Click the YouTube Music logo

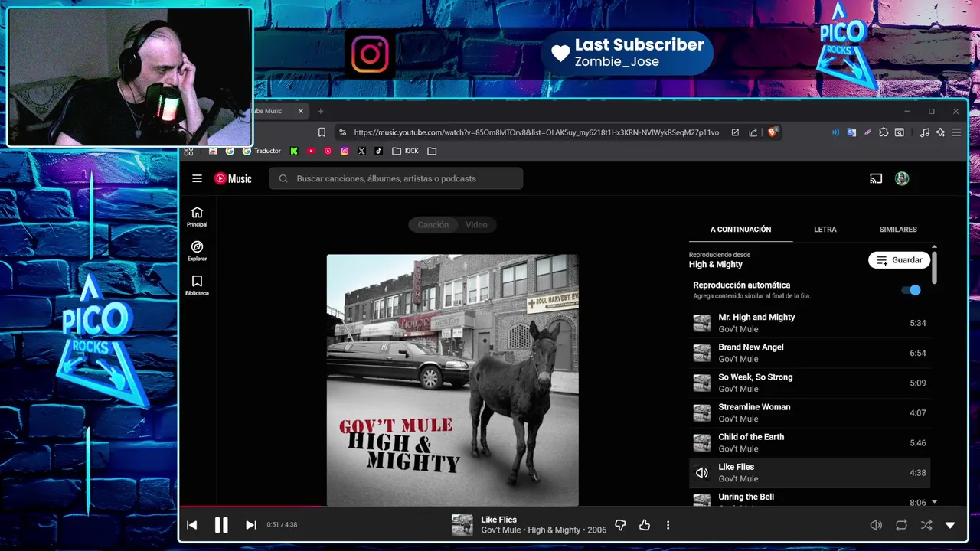tap(233, 178)
